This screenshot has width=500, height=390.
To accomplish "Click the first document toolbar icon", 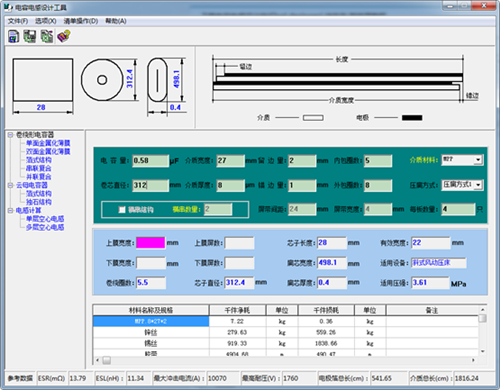I will (x=13, y=36).
